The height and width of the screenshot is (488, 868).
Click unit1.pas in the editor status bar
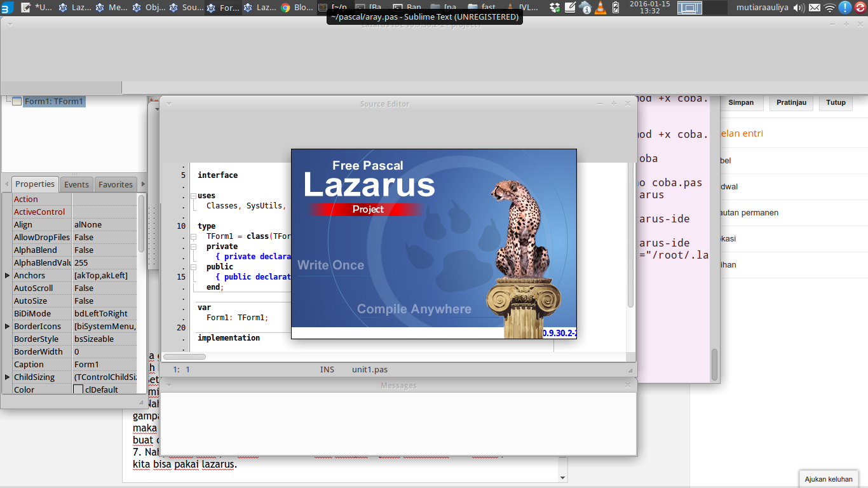click(x=370, y=369)
